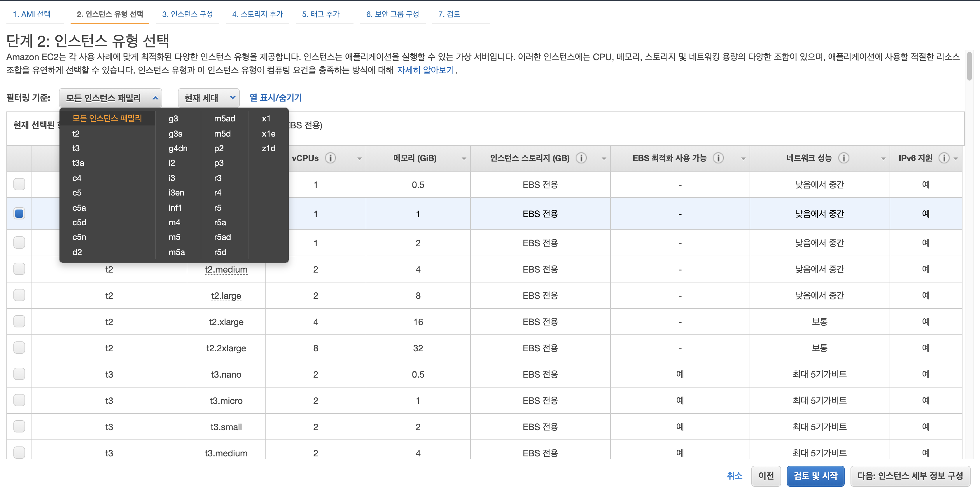Click the info icon for EBS 최적화 사용 가능

point(718,158)
